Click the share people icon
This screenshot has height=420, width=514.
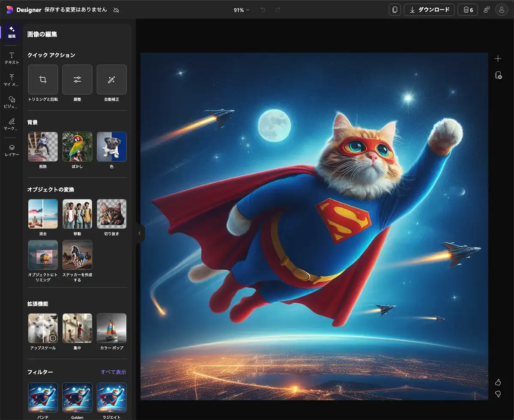(x=487, y=10)
